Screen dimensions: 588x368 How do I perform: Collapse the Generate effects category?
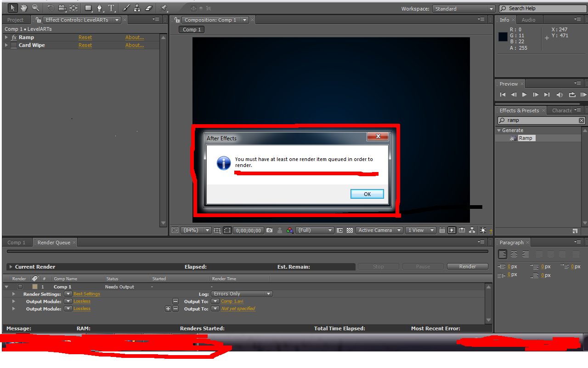point(499,131)
